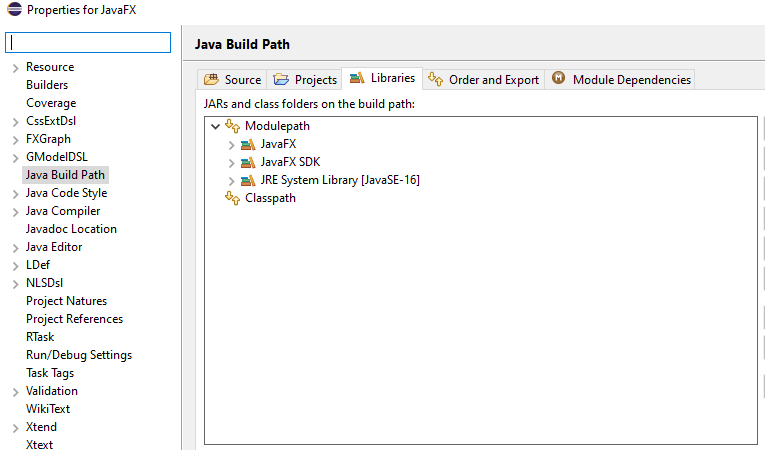This screenshot has width=765, height=450.
Task: Click the JRE System Library icon
Action: (x=248, y=180)
